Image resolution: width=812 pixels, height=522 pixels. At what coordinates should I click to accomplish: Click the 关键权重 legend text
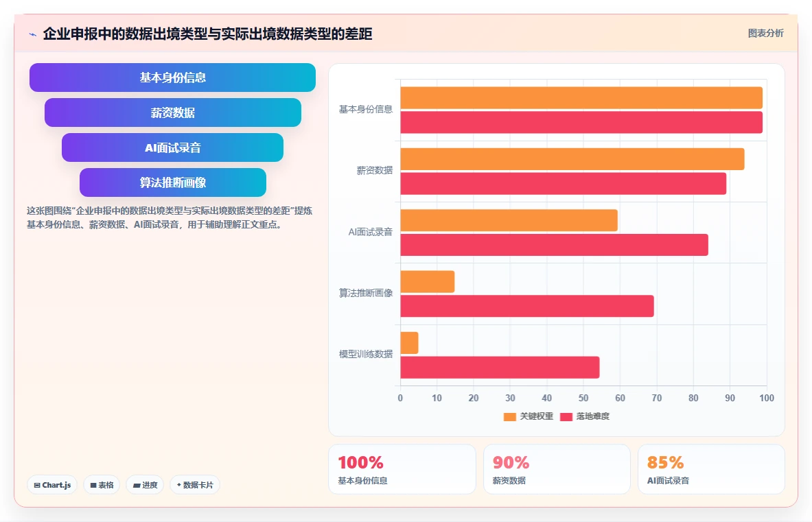point(537,416)
